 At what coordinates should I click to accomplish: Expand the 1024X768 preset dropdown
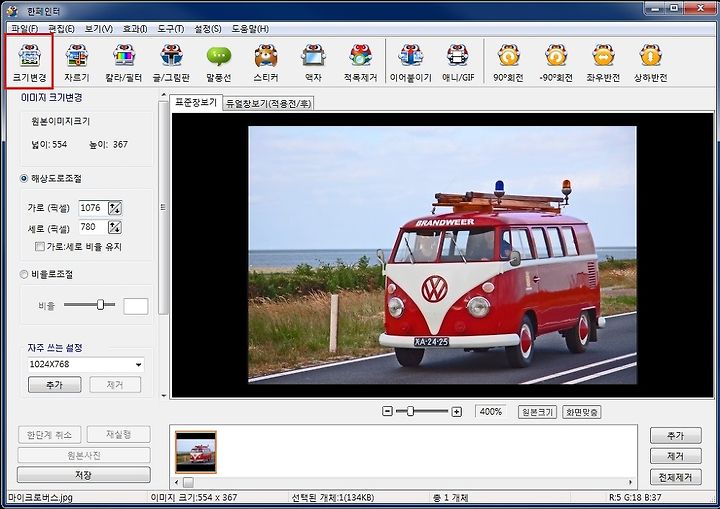click(138, 365)
